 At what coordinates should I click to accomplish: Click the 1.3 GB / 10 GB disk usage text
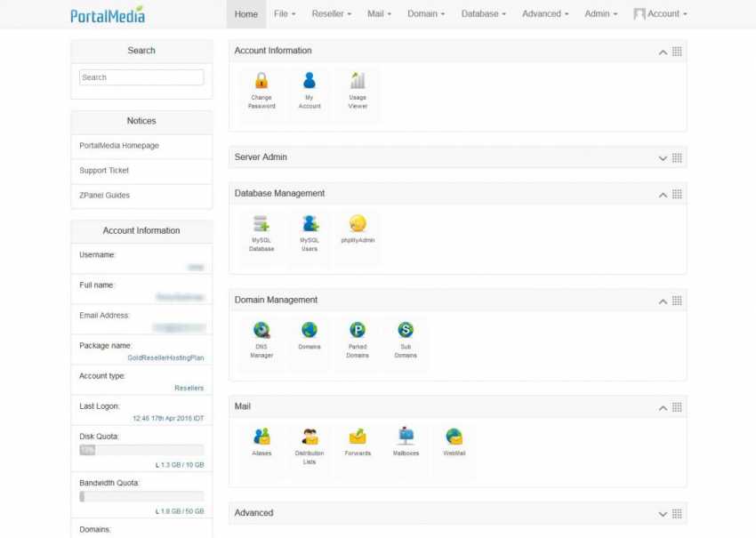click(180, 465)
